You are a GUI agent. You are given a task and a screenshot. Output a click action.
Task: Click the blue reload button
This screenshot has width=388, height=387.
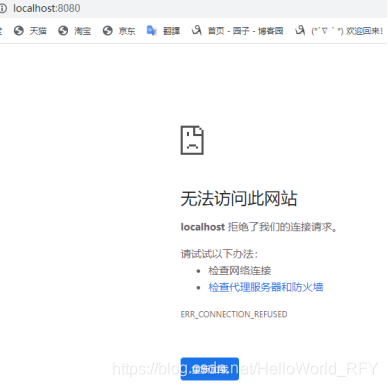click(210, 369)
